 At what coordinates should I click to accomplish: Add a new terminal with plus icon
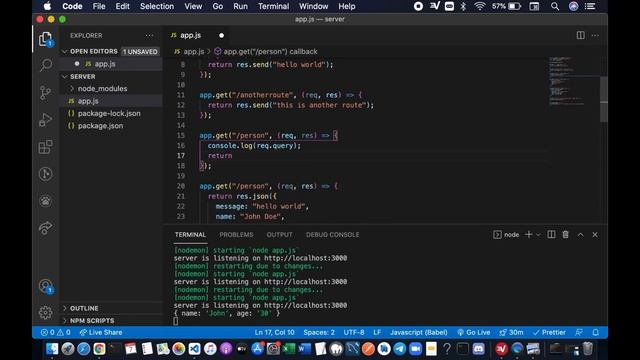(x=529, y=234)
